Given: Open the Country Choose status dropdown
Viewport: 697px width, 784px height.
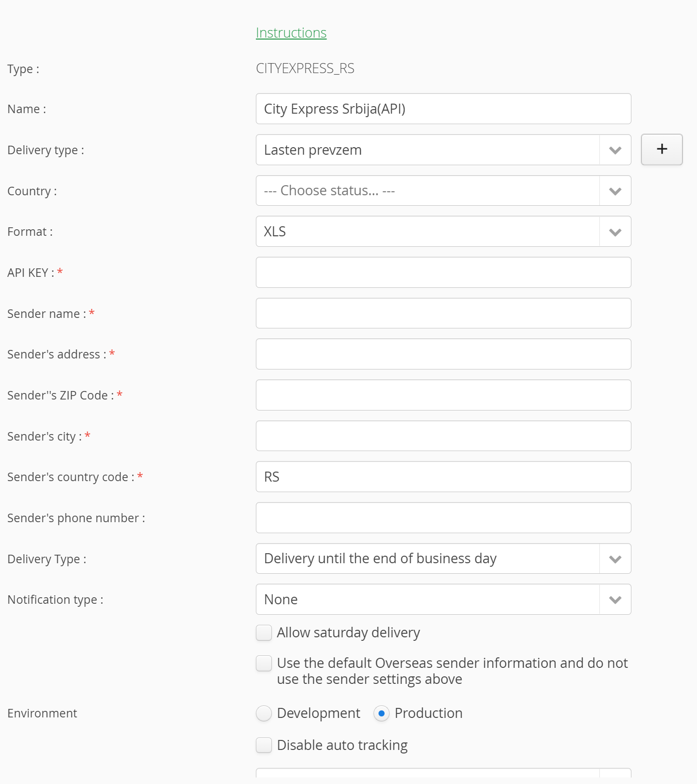Looking at the screenshot, I should click(443, 191).
